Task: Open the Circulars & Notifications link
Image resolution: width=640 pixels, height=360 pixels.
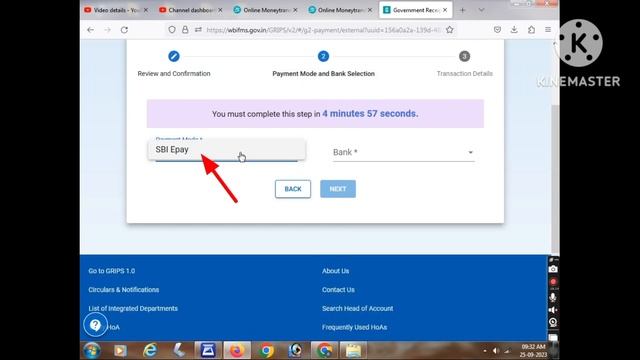Action: click(124, 290)
